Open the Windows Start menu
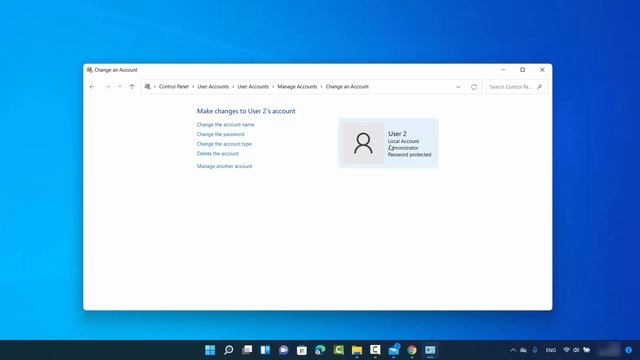 tap(210, 350)
